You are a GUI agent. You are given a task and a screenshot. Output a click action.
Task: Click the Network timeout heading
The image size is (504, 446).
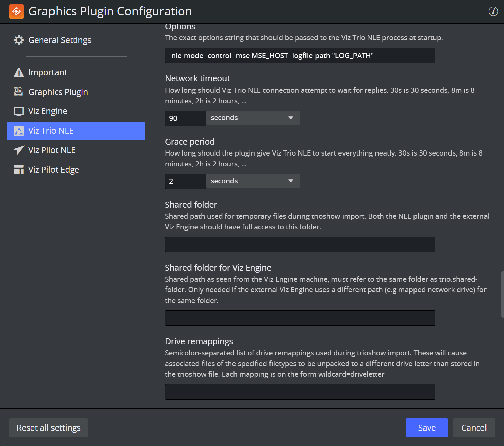(x=197, y=78)
